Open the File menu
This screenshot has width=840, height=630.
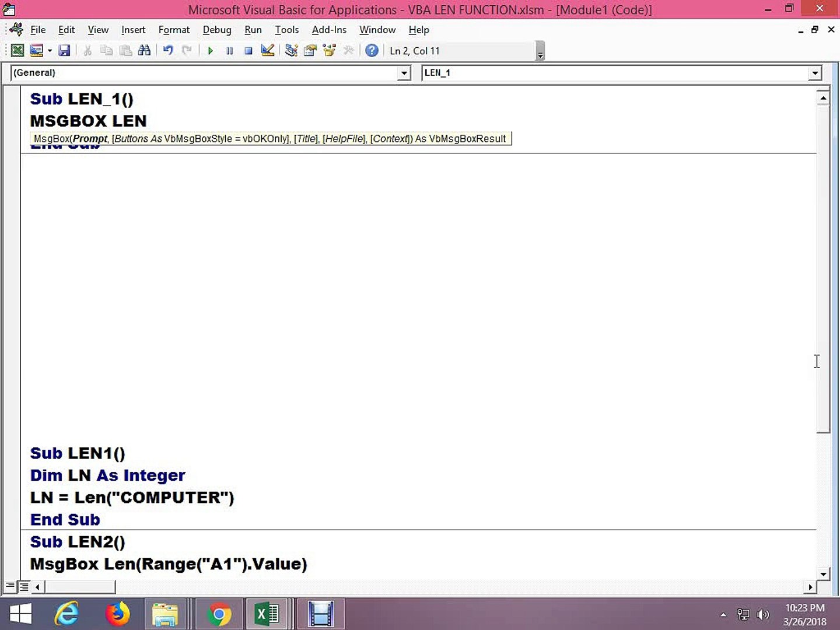(x=38, y=30)
